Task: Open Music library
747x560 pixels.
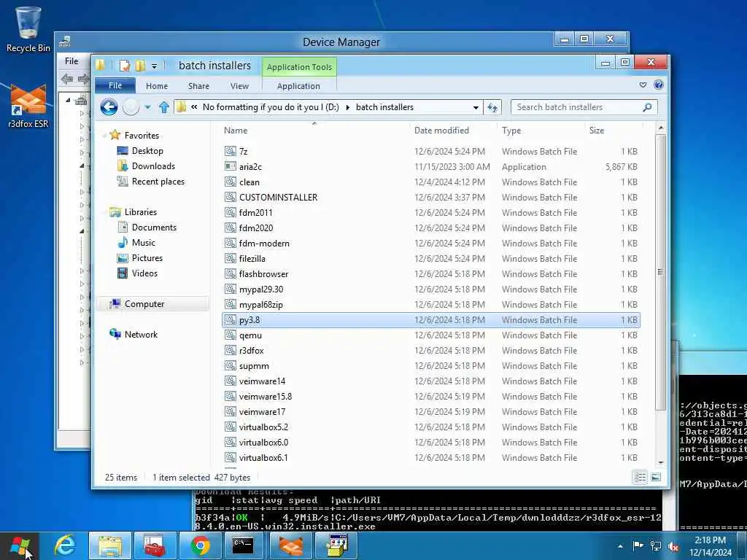Action: pos(144,243)
